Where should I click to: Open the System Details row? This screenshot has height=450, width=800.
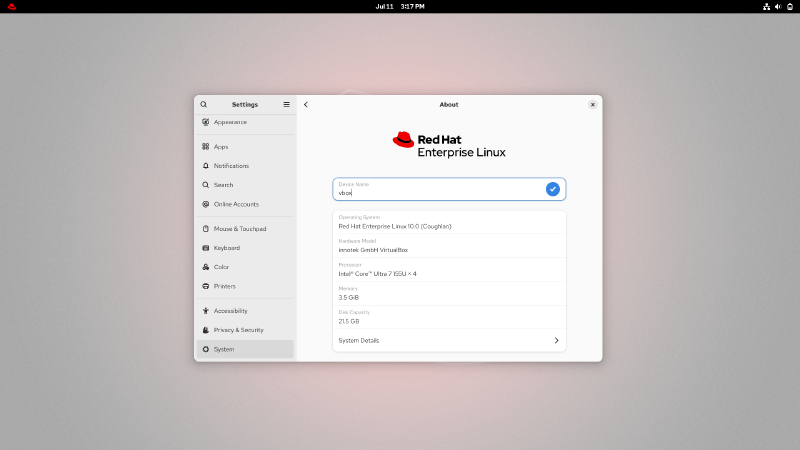click(x=448, y=340)
